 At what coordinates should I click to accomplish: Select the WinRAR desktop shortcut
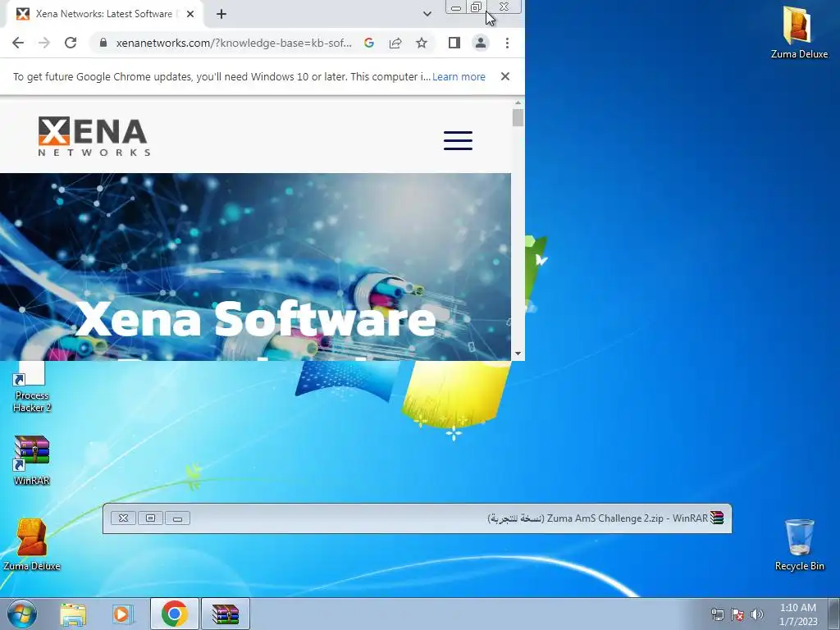(x=32, y=461)
